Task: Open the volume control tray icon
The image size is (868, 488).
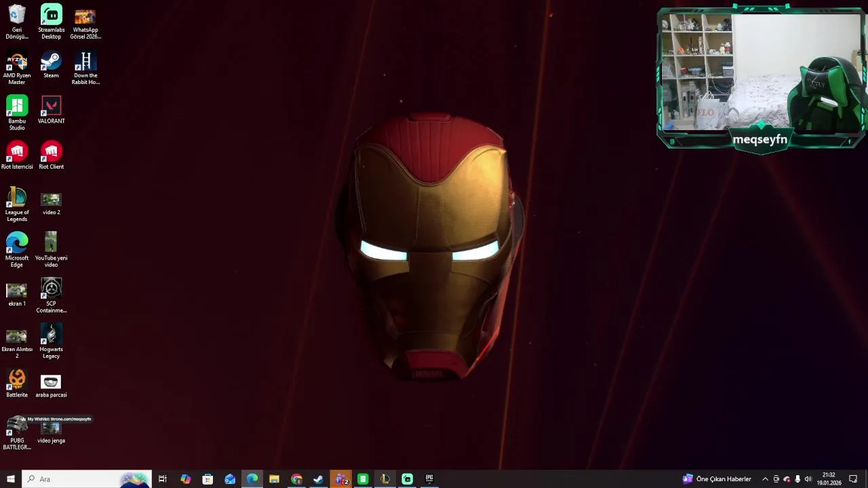Action: (x=808, y=479)
